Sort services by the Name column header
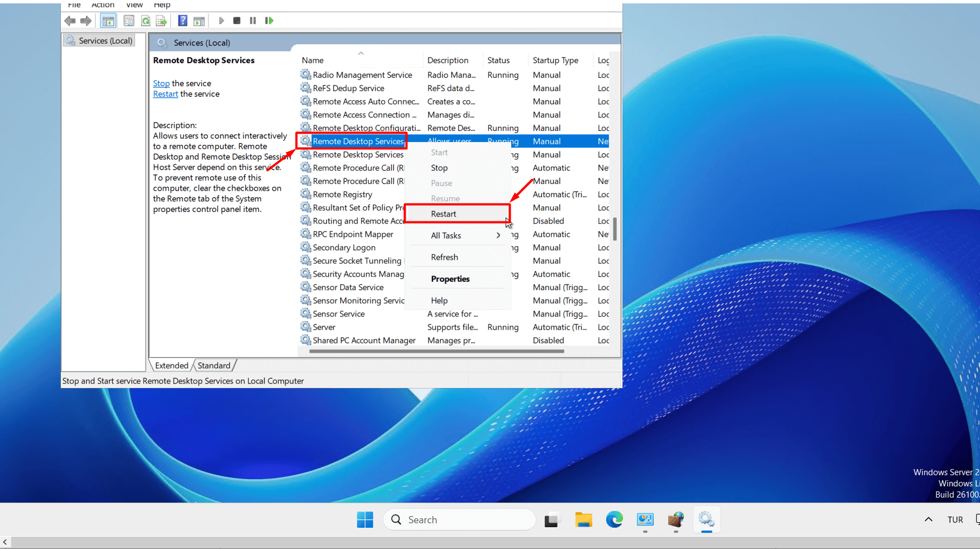Viewport: 980px width, 549px height. point(313,60)
